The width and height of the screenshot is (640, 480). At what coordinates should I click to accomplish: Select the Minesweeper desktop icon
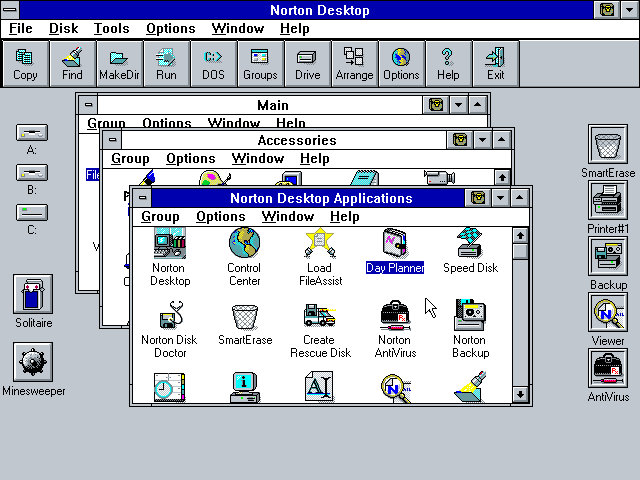(x=33, y=362)
